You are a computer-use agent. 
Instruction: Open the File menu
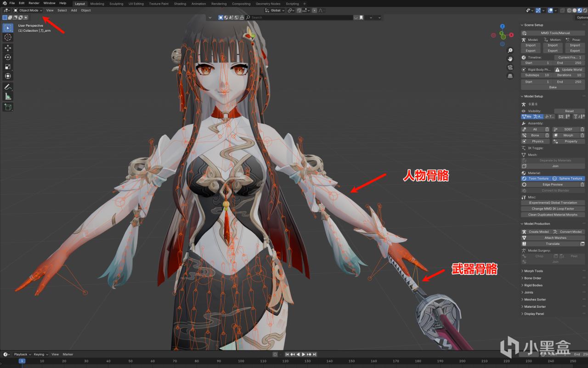click(x=12, y=3)
